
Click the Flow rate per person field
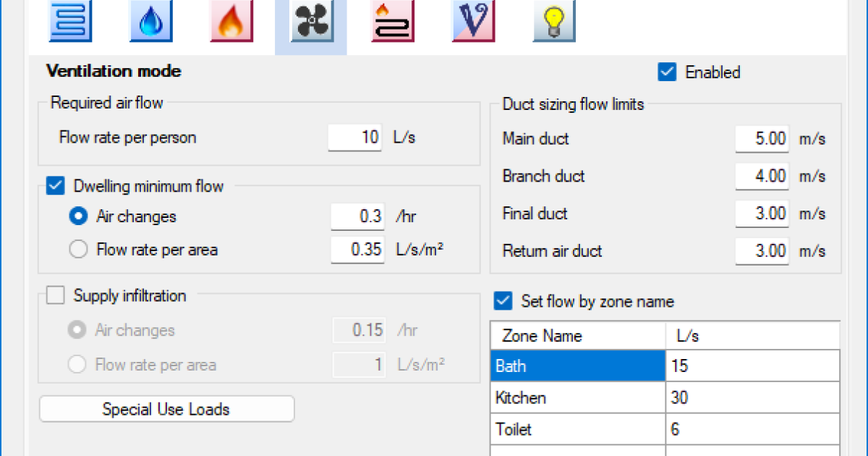pos(356,138)
